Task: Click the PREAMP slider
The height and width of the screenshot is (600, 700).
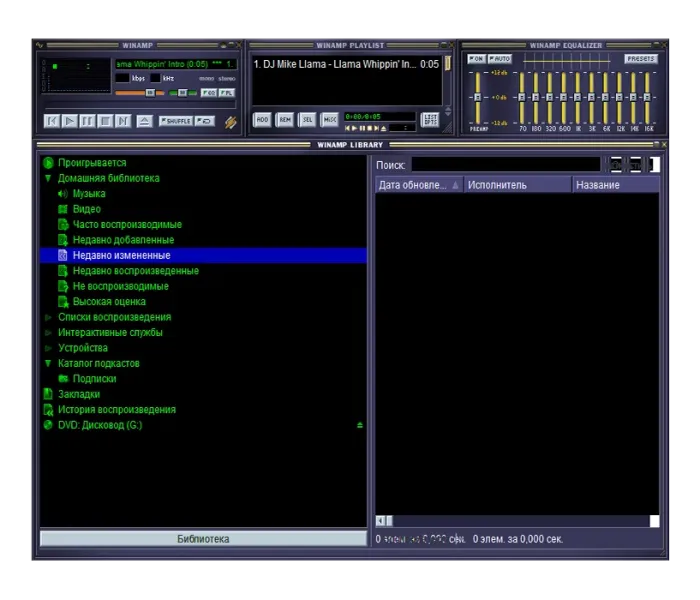Action: [478, 97]
